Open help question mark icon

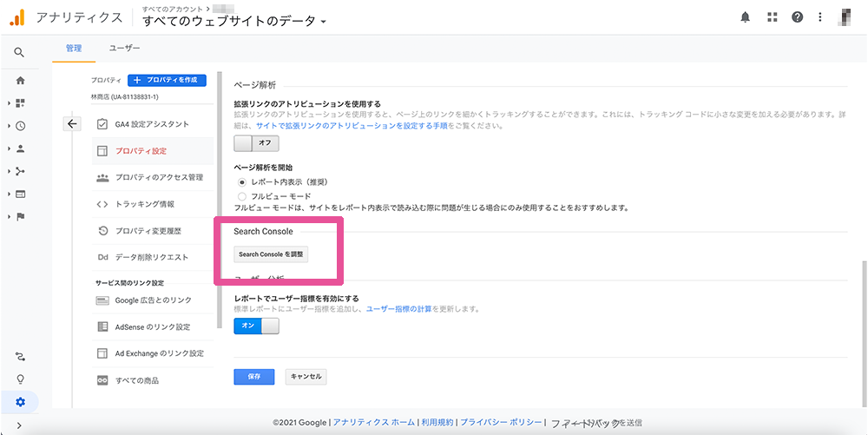pos(797,17)
